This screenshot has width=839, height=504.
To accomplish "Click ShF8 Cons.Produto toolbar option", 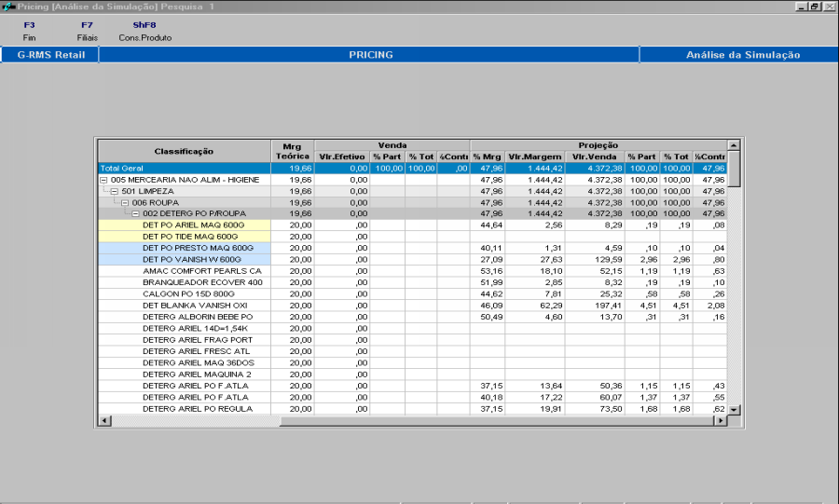I will (144, 31).
